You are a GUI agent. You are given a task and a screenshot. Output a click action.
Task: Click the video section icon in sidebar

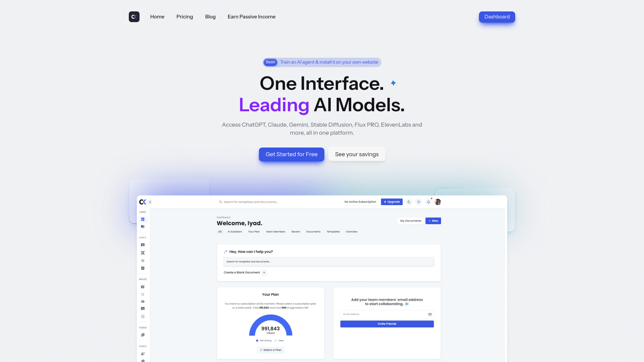click(143, 335)
